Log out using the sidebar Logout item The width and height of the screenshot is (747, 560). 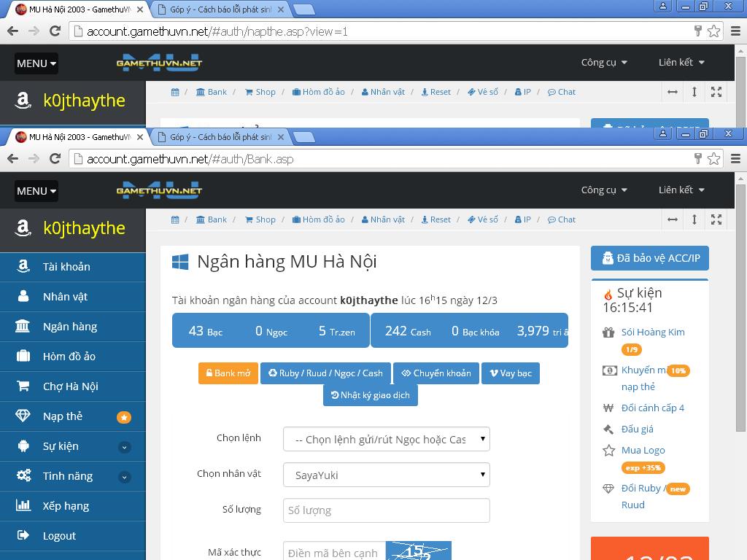click(x=73, y=536)
